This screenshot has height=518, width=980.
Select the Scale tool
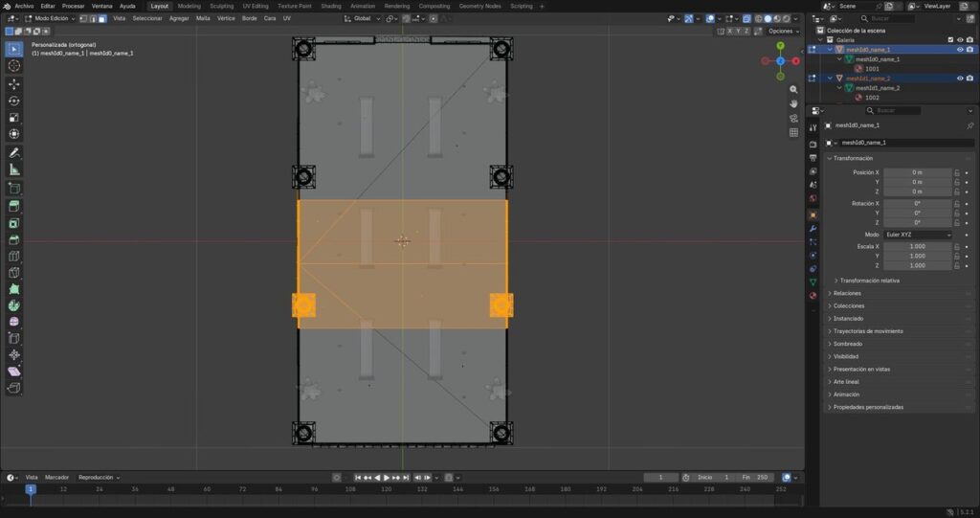click(14, 118)
